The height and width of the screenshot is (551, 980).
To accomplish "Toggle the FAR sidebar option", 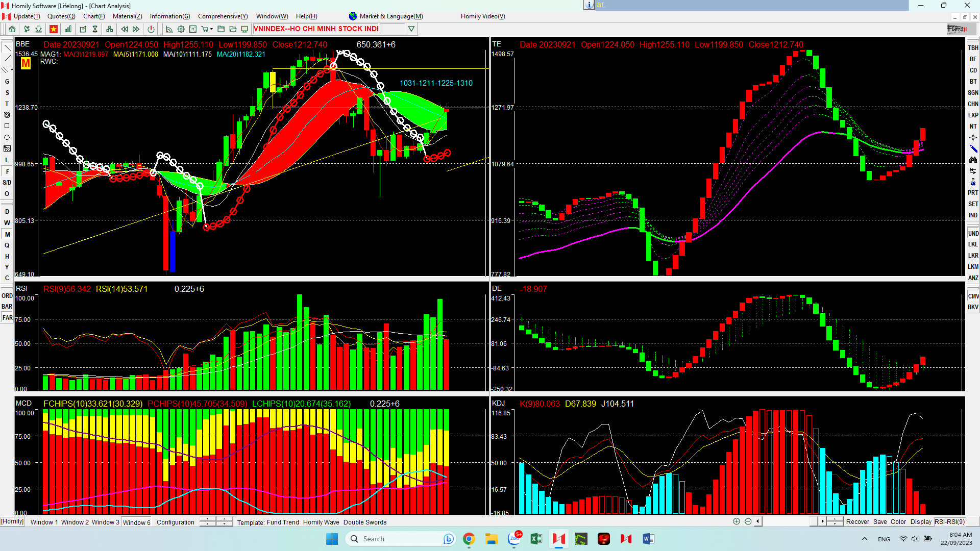I will (x=7, y=318).
